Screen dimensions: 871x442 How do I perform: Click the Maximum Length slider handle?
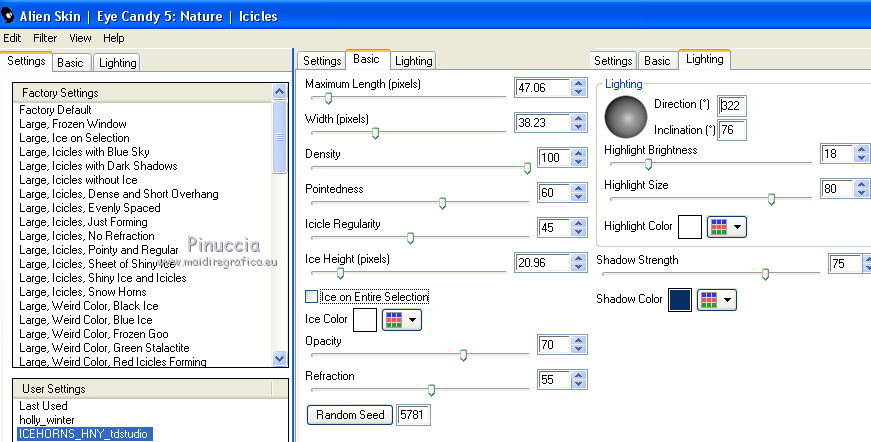pyautogui.click(x=328, y=98)
